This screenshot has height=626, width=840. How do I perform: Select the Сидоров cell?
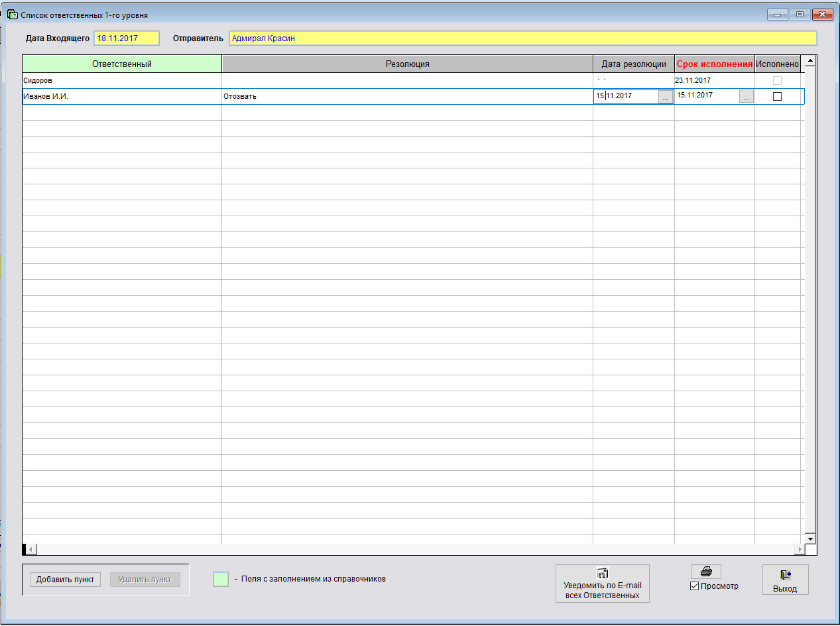click(122, 80)
